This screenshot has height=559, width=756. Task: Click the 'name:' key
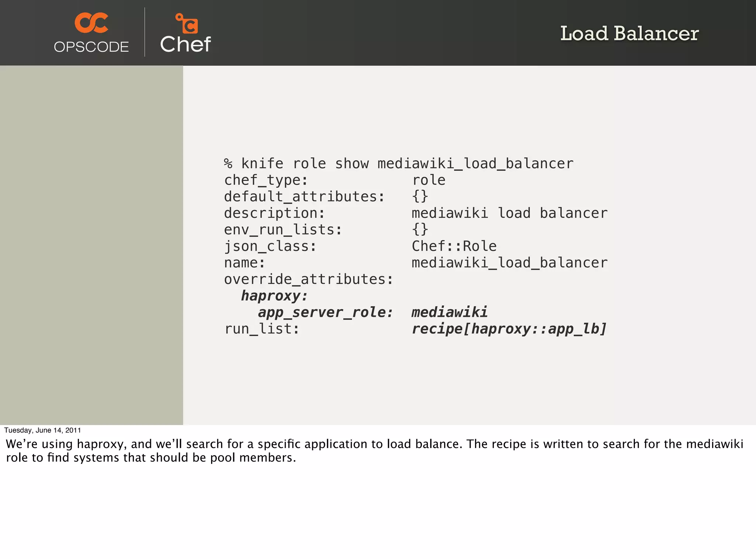tap(245, 263)
